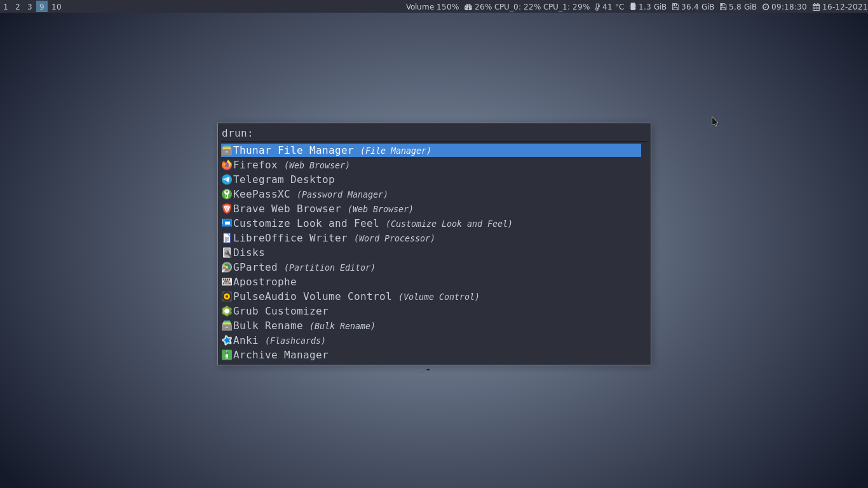Screen dimensions: 868x488
Task: Click the CPU_0: 22% reading
Action: pos(517,7)
